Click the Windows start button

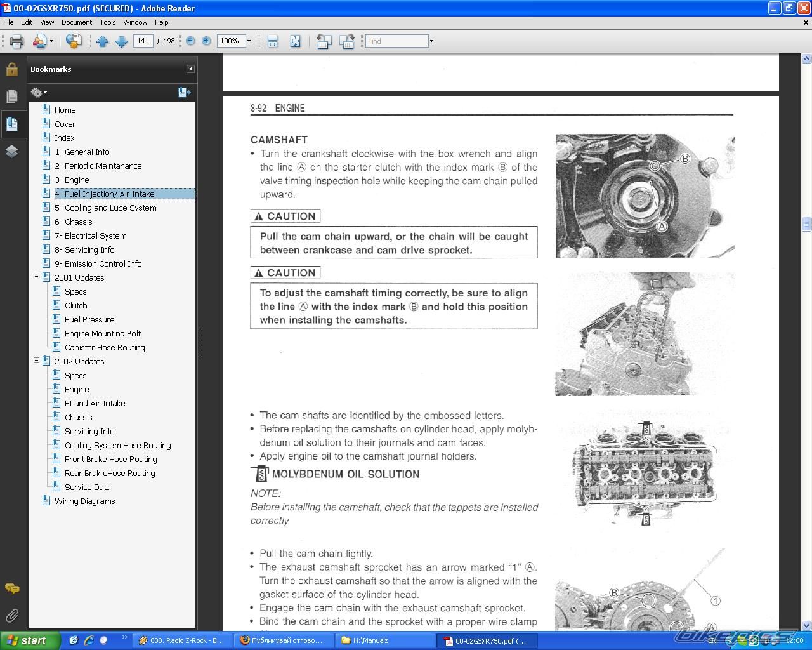tap(30, 640)
